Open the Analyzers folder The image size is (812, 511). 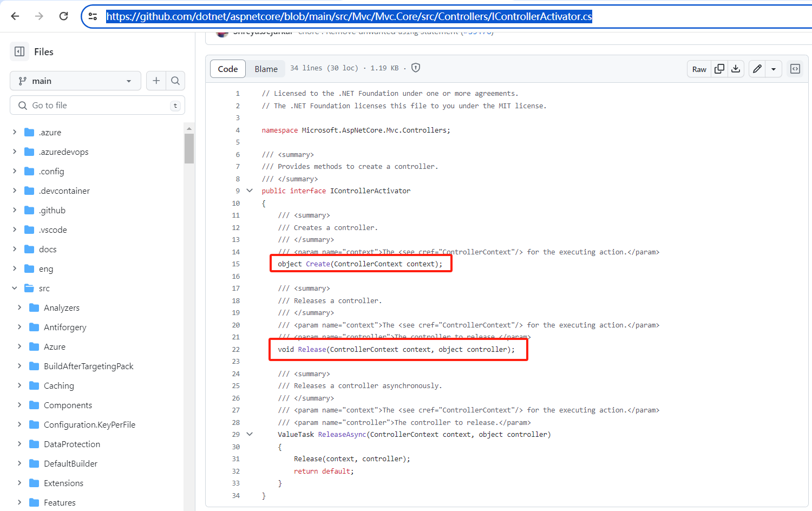[62, 307]
